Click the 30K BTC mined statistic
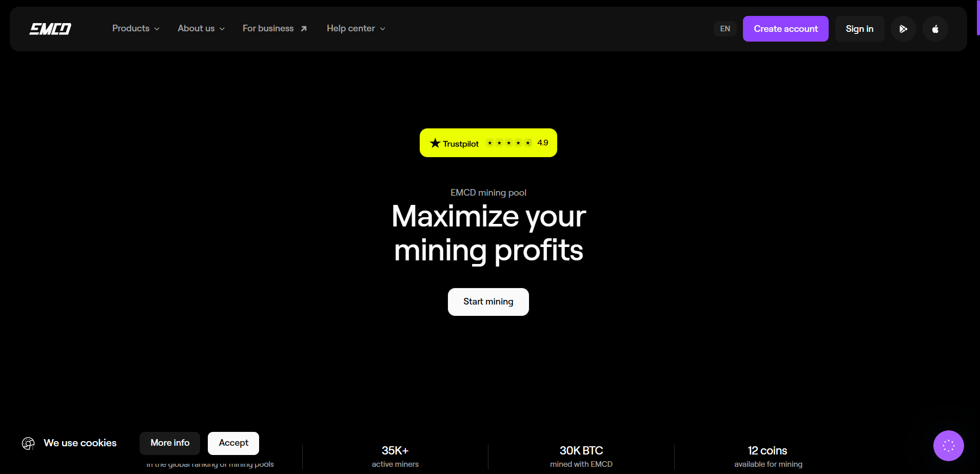The image size is (980, 474). [x=581, y=456]
